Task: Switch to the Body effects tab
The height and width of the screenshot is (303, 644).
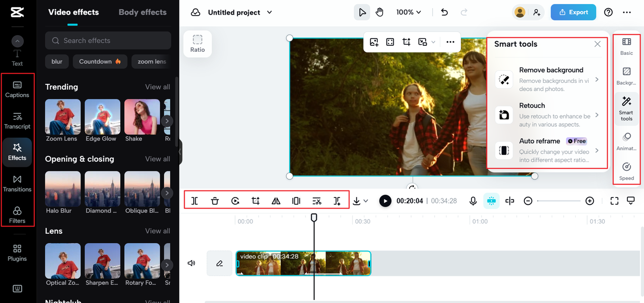Action: point(142,12)
